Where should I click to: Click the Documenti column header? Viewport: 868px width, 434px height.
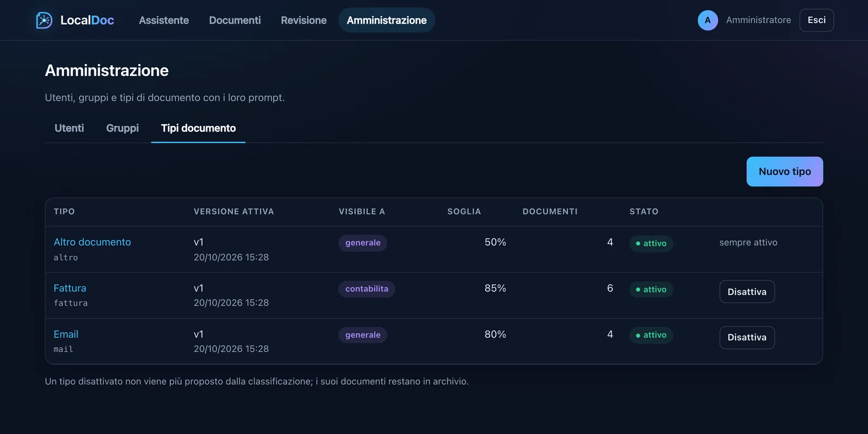pyautogui.click(x=550, y=212)
